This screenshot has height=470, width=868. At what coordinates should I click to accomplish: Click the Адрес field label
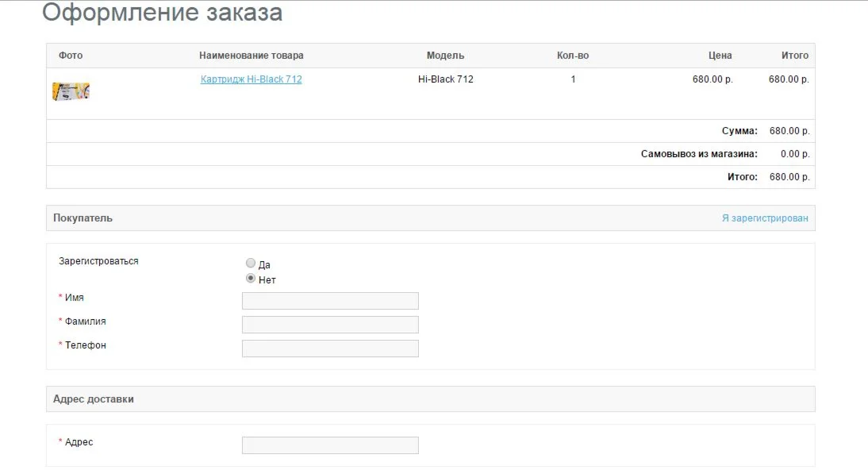79,442
